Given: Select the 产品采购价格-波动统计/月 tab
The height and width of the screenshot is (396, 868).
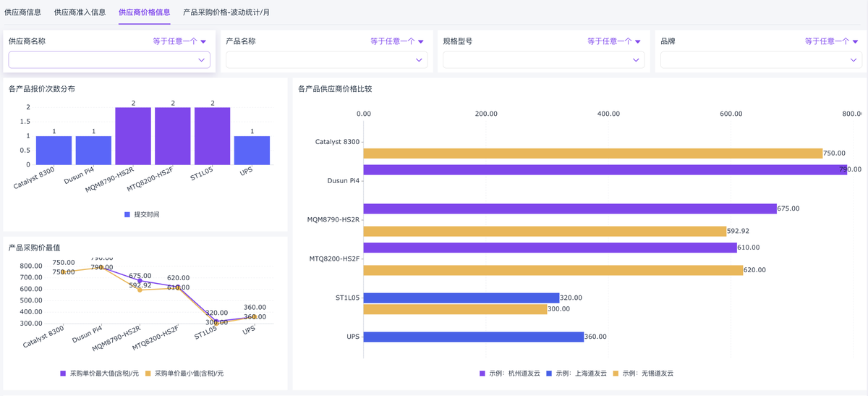Looking at the screenshot, I should coord(226,12).
